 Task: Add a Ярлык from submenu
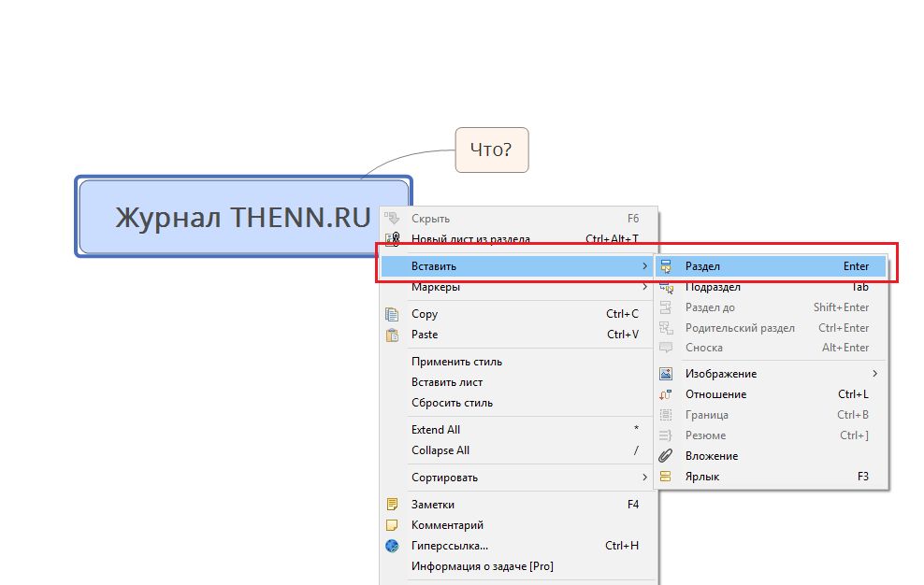pos(771,477)
